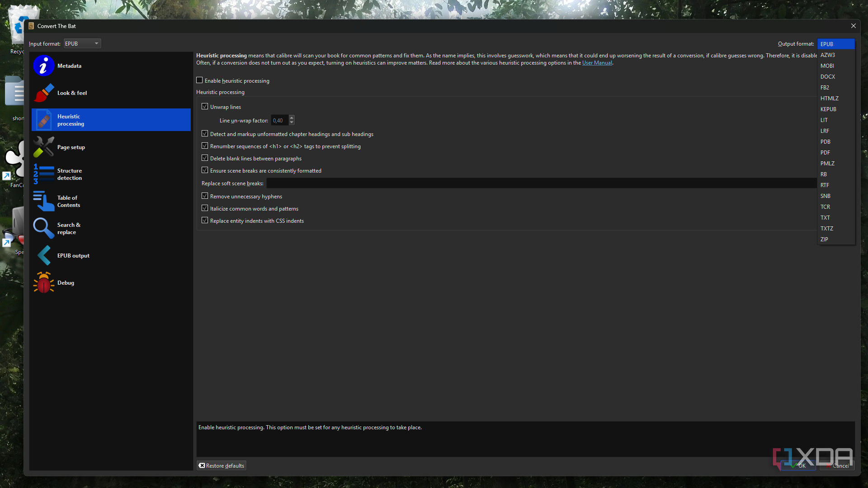The width and height of the screenshot is (868, 488).
Task: Enable heuristic processing checkbox
Action: (199, 80)
